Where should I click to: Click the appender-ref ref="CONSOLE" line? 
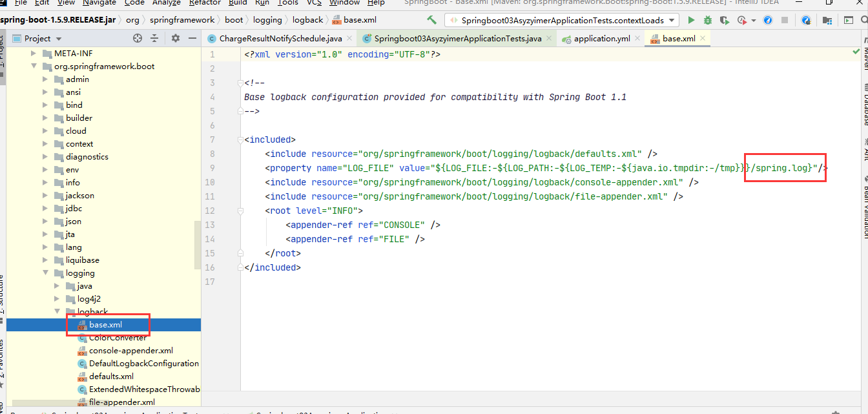point(363,225)
